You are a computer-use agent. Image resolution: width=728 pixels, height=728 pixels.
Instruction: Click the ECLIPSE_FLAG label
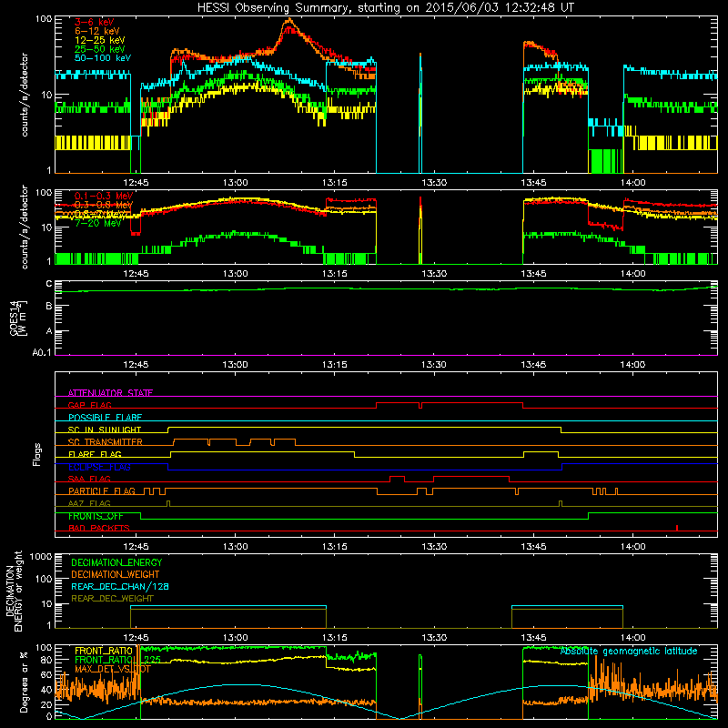pyautogui.click(x=99, y=467)
